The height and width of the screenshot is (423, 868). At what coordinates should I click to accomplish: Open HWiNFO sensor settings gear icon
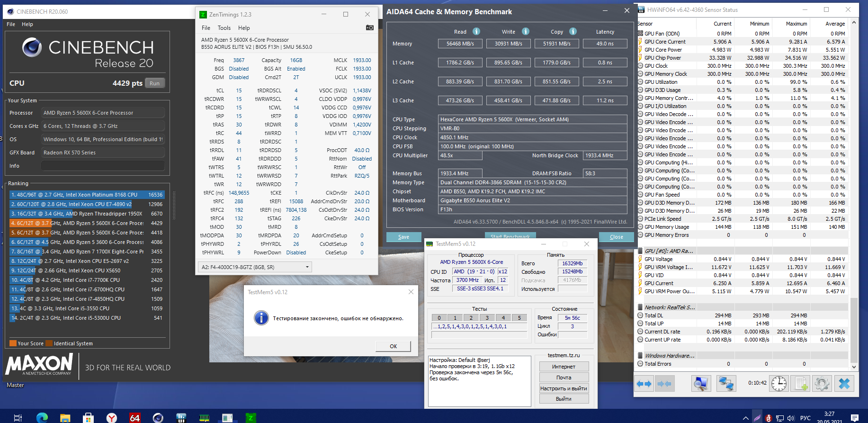822,384
